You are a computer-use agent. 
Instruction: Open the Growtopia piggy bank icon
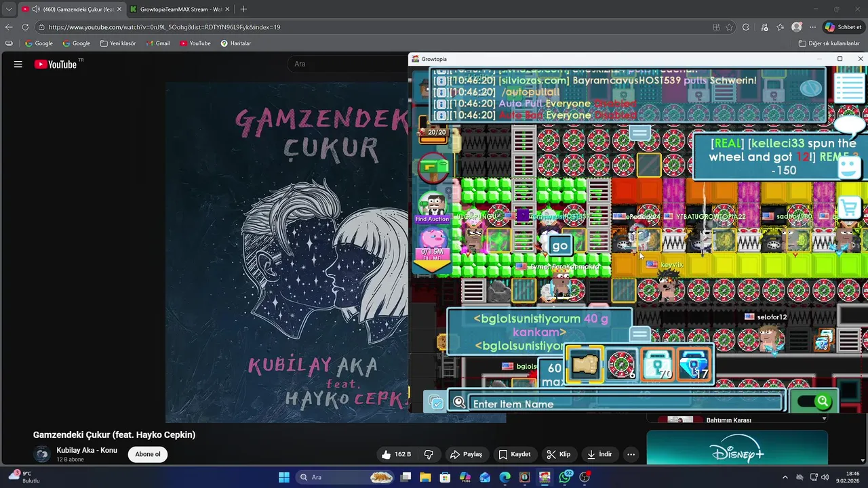[x=433, y=243]
